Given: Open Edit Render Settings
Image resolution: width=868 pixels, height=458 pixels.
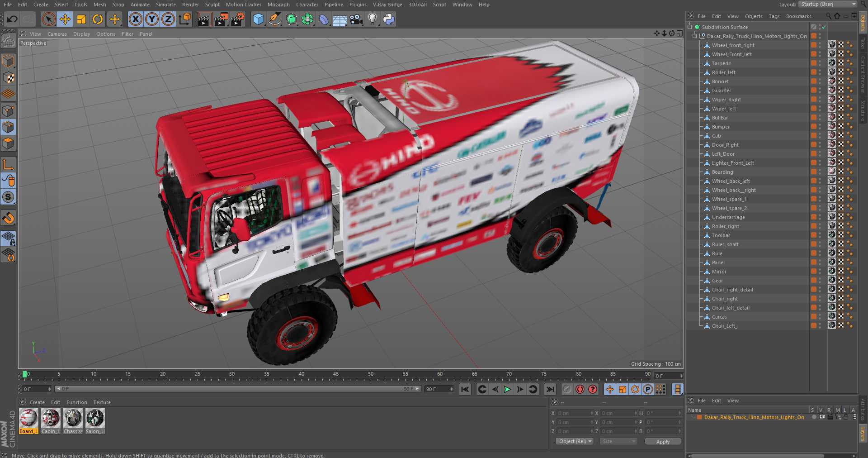Looking at the screenshot, I should coord(238,19).
